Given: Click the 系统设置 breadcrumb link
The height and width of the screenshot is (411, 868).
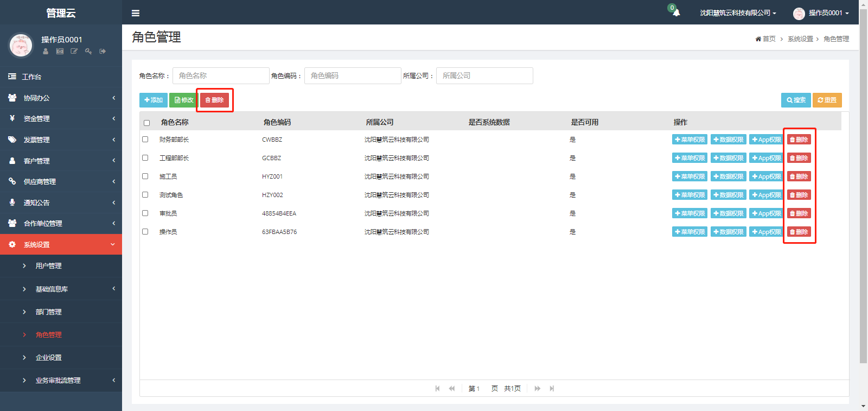Looking at the screenshot, I should pyautogui.click(x=800, y=39).
